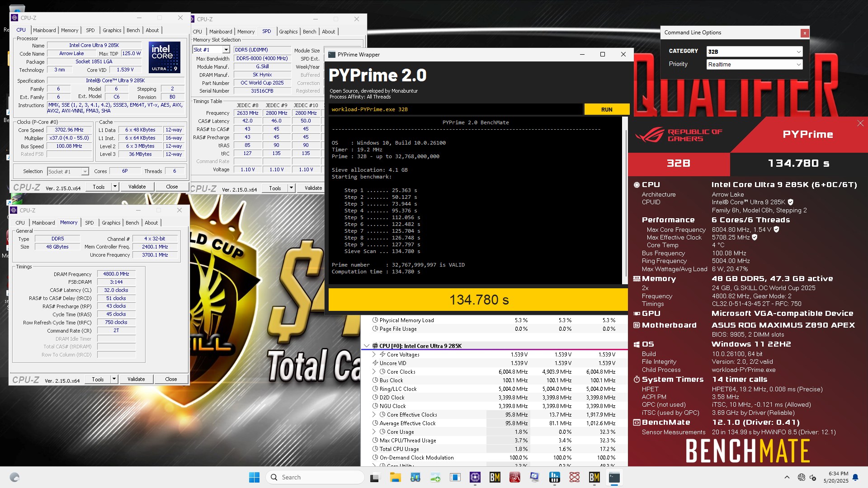Expand the Core Usage row
Image resolution: width=868 pixels, height=488 pixels.
374,432
